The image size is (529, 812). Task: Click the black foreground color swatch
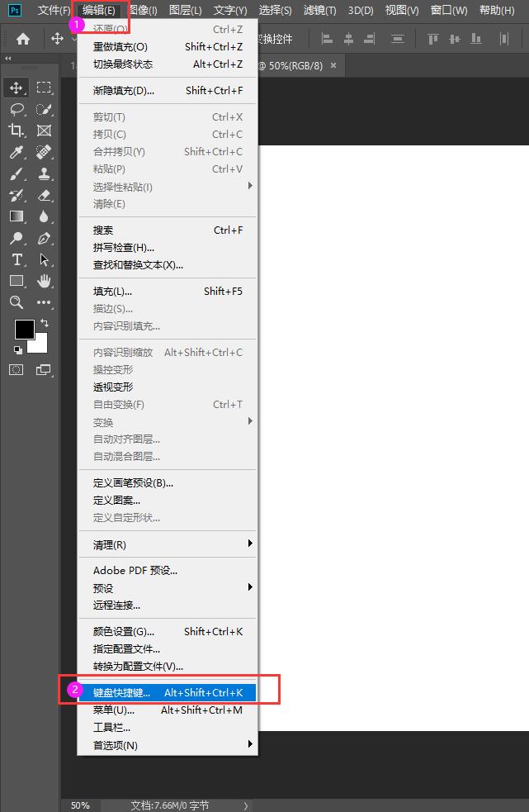click(x=24, y=329)
